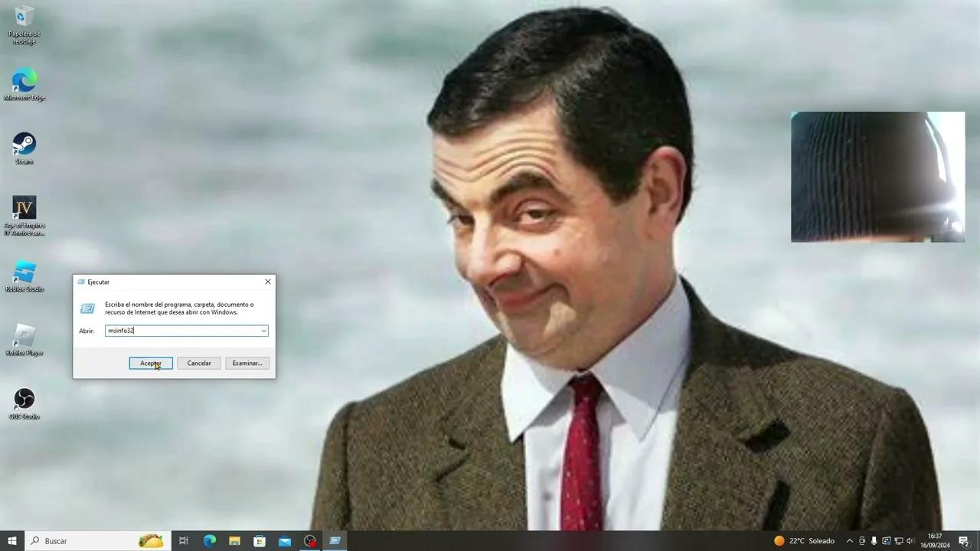The image size is (980, 551).
Task: Open Microsoft Store from the taskbar
Action: [260, 541]
